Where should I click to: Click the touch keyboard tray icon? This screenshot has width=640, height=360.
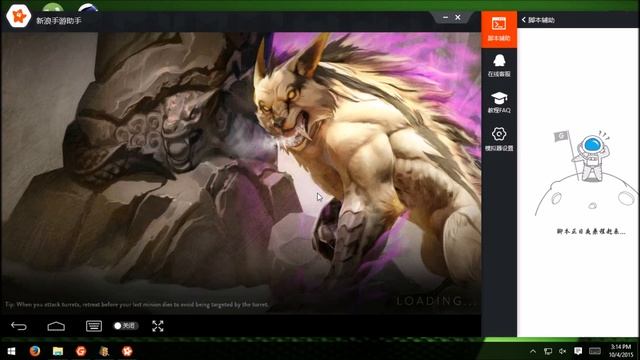[x=595, y=351]
